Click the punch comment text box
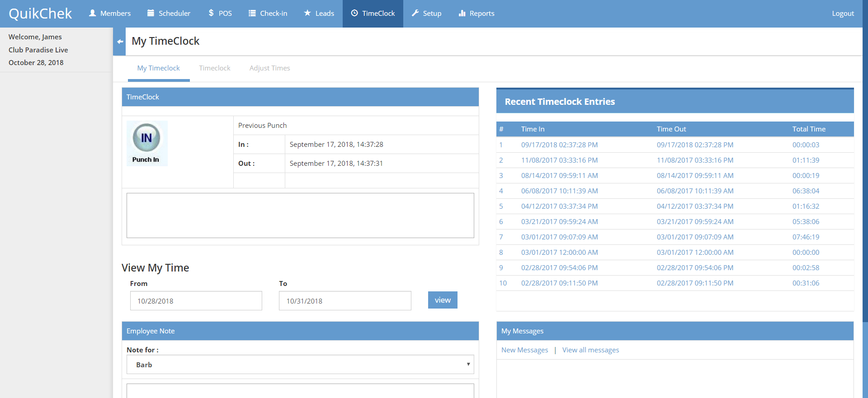 [300, 215]
